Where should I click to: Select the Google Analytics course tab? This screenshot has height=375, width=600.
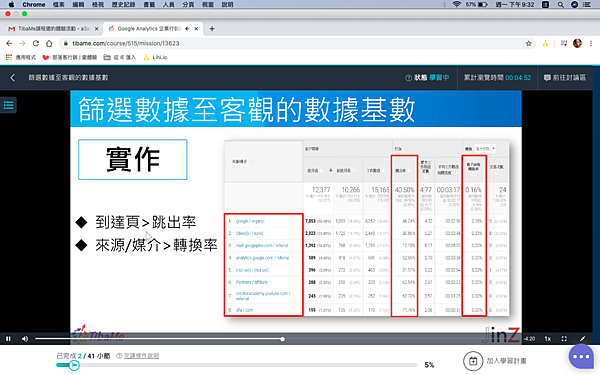pyautogui.click(x=148, y=29)
